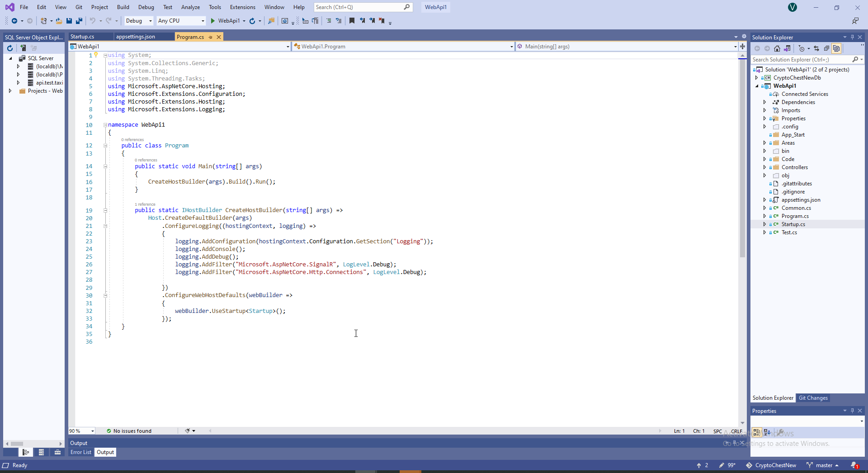
Task: Open the Main(string[] args) member dropdown
Action: pos(627,47)
